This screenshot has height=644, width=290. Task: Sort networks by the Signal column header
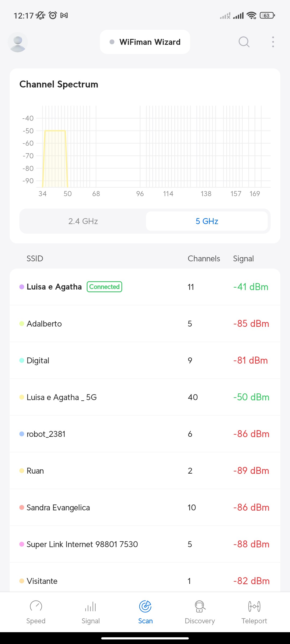click(243, 258)
